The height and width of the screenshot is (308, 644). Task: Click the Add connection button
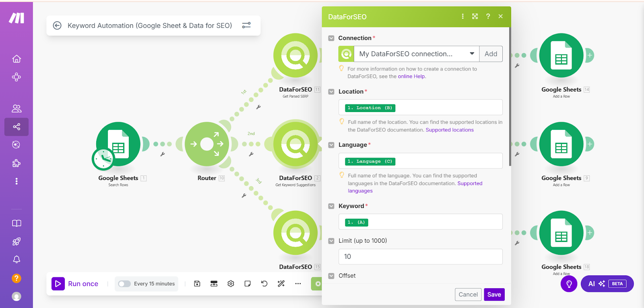point(491,54)
